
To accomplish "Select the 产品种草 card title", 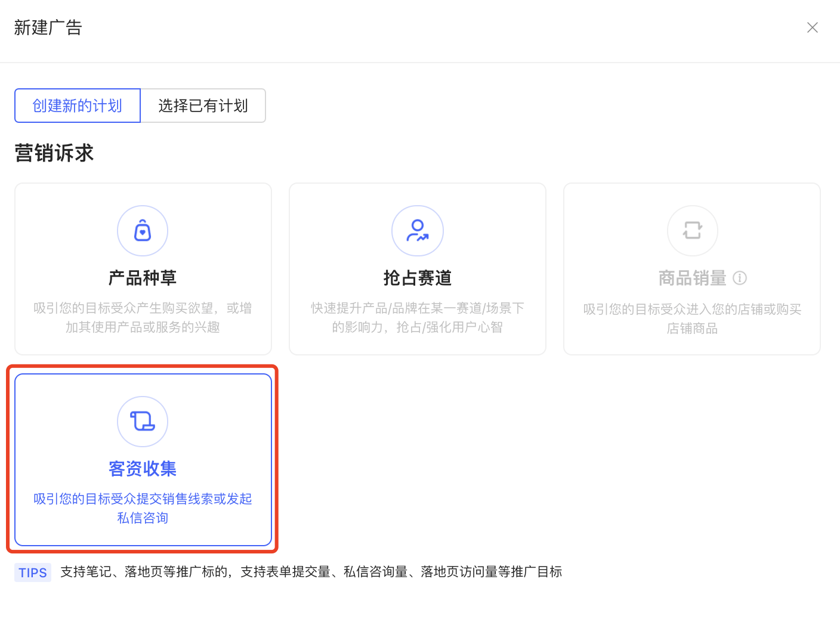I will 143,278.
